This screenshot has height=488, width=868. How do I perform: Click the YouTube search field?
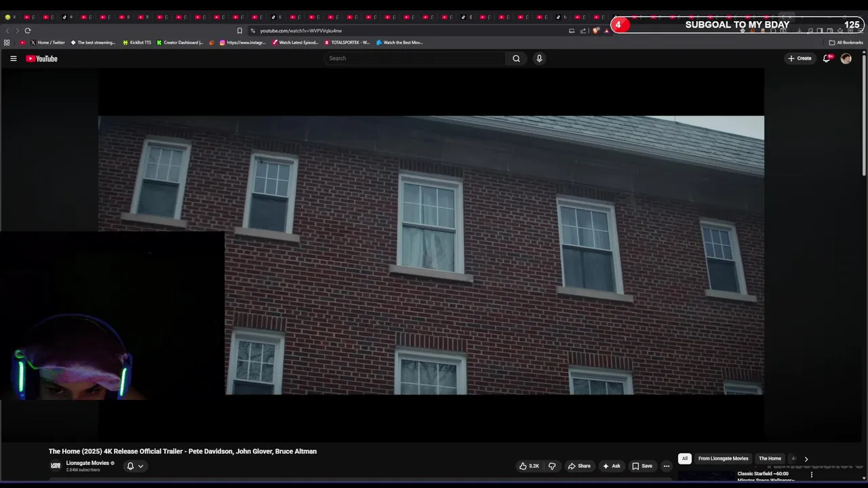click(x=415, y=58)
